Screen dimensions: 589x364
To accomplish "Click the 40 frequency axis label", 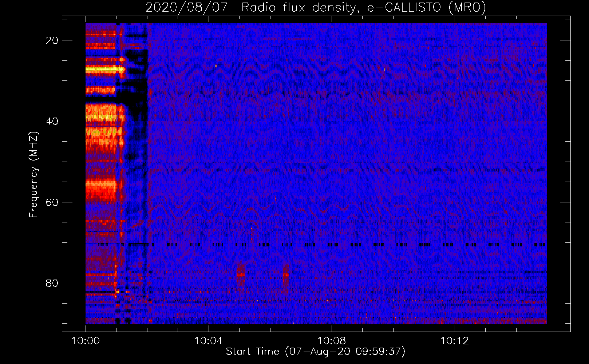I will (x=52, y=121).
